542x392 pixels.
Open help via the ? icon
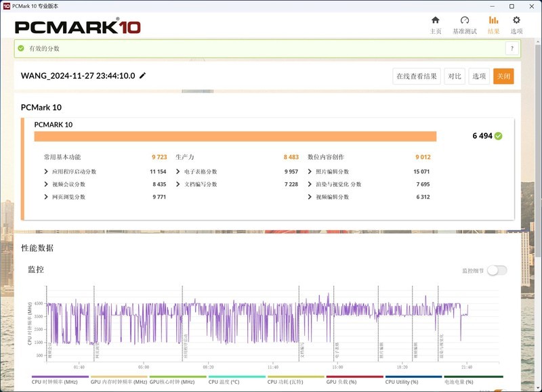pyautogui.click(x=513, y=49)
